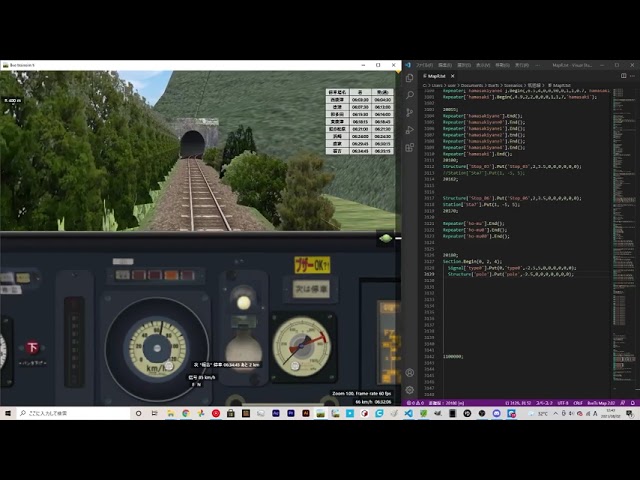Screen dimensions: 640x480
Task: Click the pressure gauge in the cab
Action: tap(302, 346)
